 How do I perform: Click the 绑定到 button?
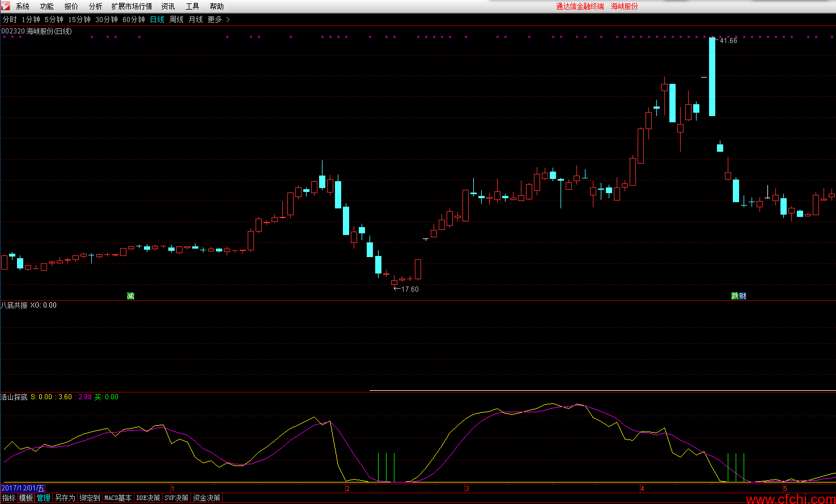coord(90,498)
